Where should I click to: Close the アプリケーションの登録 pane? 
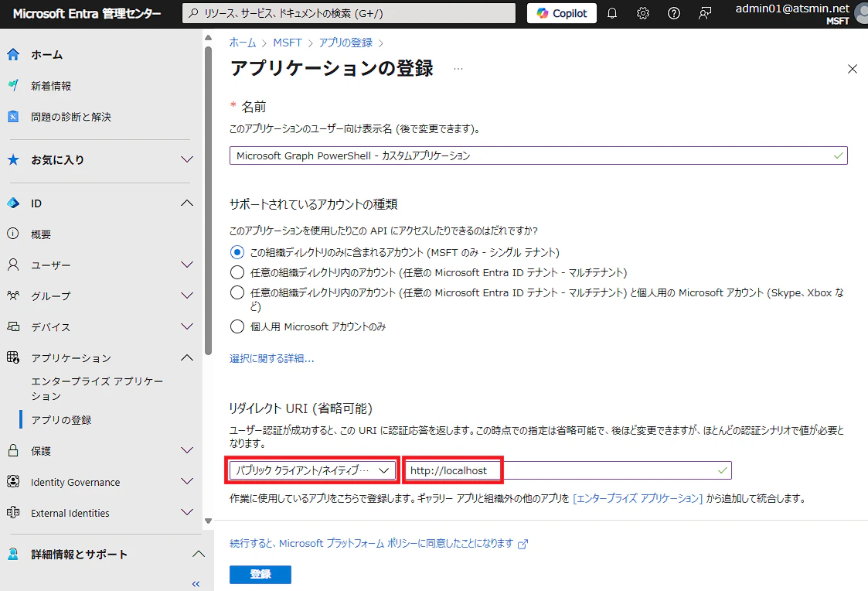853,70
